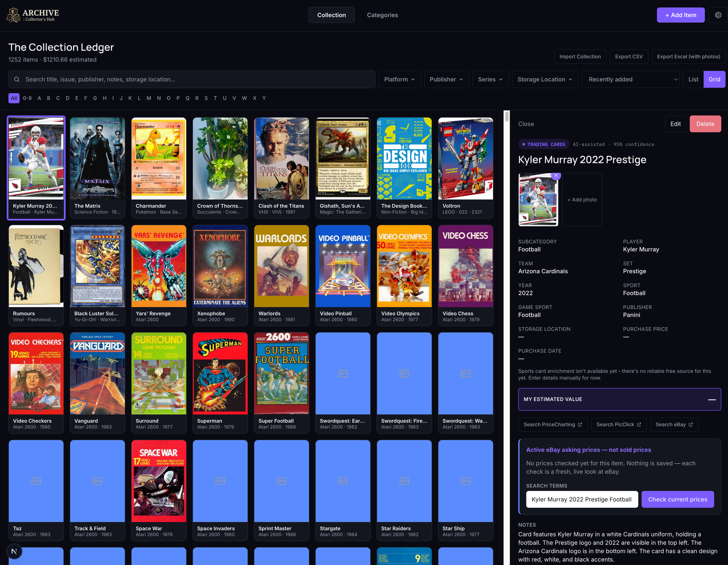Open the Series filter dropdown

point(490,79)
